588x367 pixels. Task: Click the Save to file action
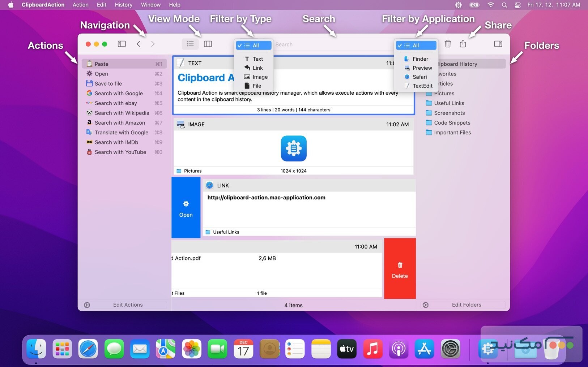point(108,83)
